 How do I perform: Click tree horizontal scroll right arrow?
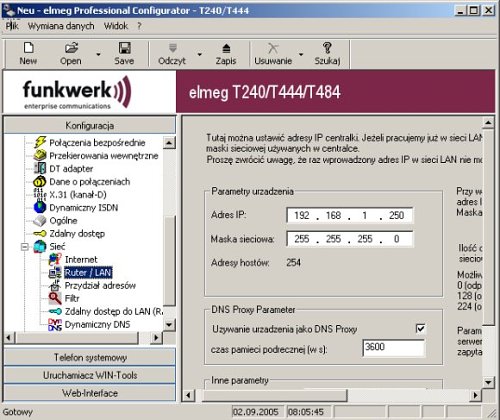tap(156, 338)
